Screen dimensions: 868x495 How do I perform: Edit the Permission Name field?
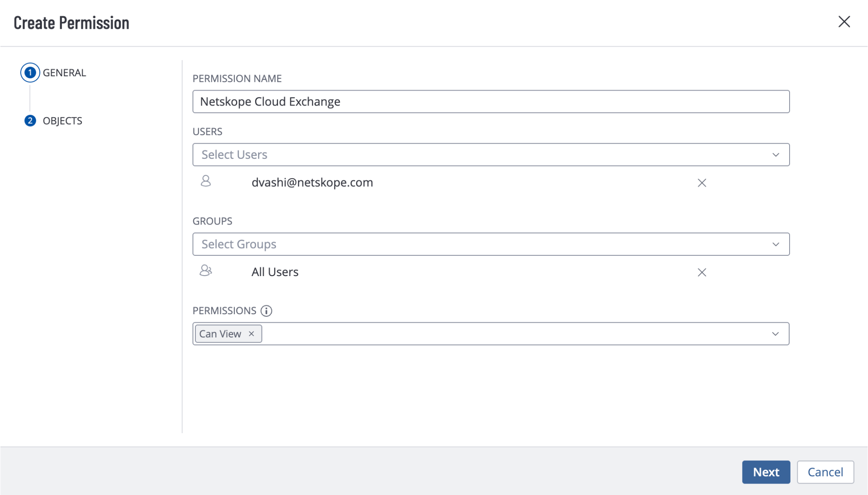click(x=491, y=102)
